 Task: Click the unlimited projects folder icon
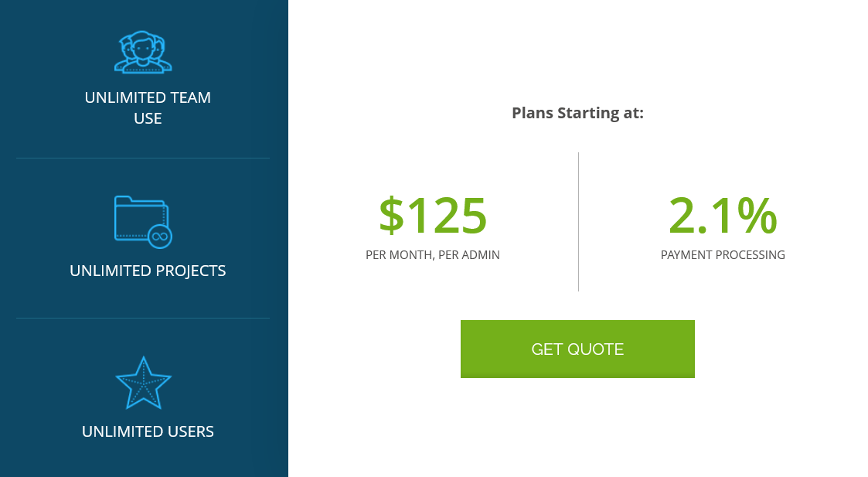pyautogui.click(x=141, y=217)
